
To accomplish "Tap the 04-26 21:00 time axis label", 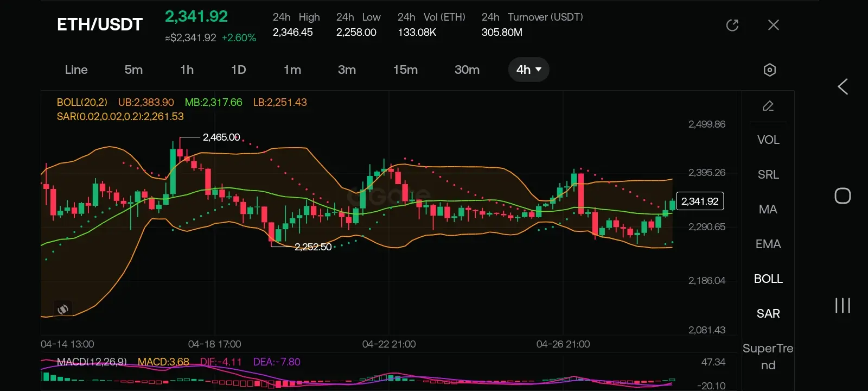I will coord(563,344).
